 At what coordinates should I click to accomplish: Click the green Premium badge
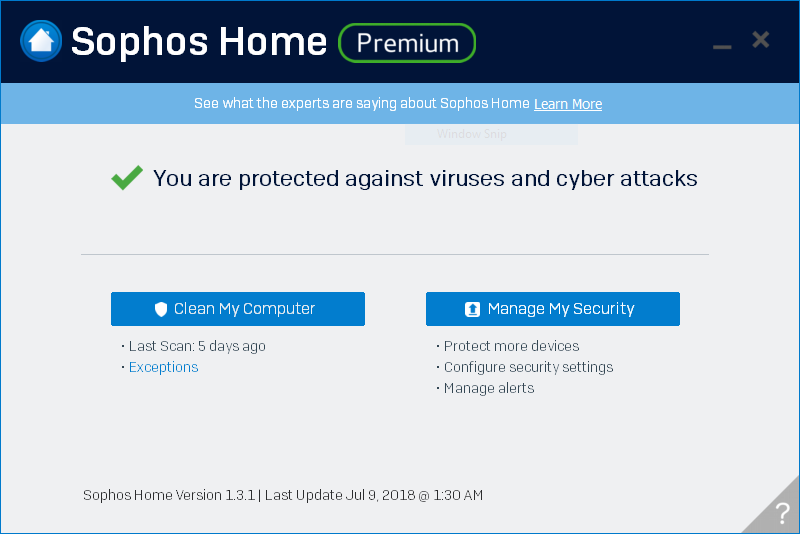pos(407,43)
